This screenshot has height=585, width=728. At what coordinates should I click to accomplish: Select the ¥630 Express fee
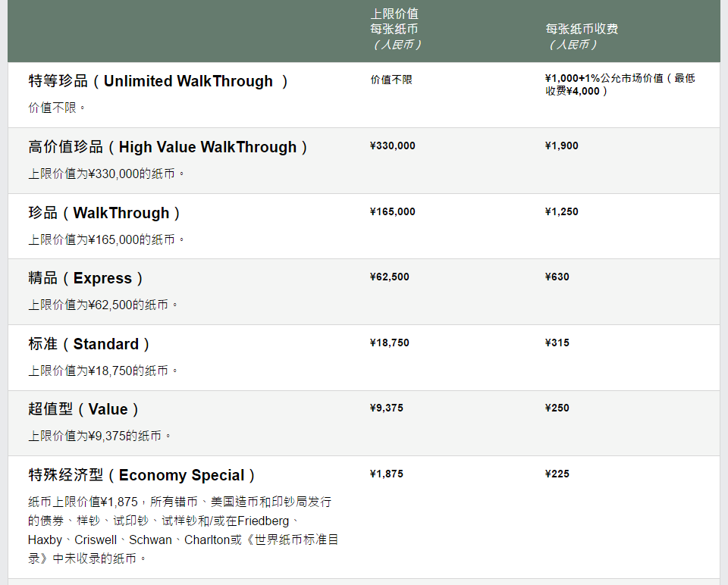click(557, 277)
